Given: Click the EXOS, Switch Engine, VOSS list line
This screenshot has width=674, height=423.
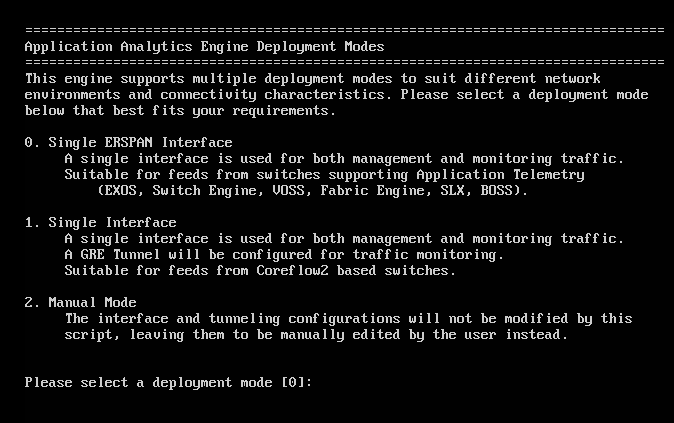Looking at the screenshot, I should click(312, 190).
